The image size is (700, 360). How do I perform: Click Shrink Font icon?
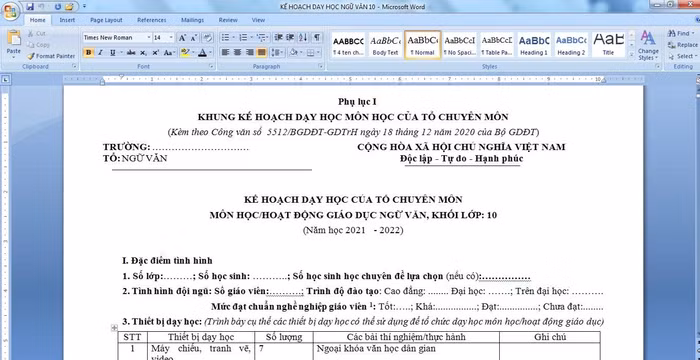194,38
